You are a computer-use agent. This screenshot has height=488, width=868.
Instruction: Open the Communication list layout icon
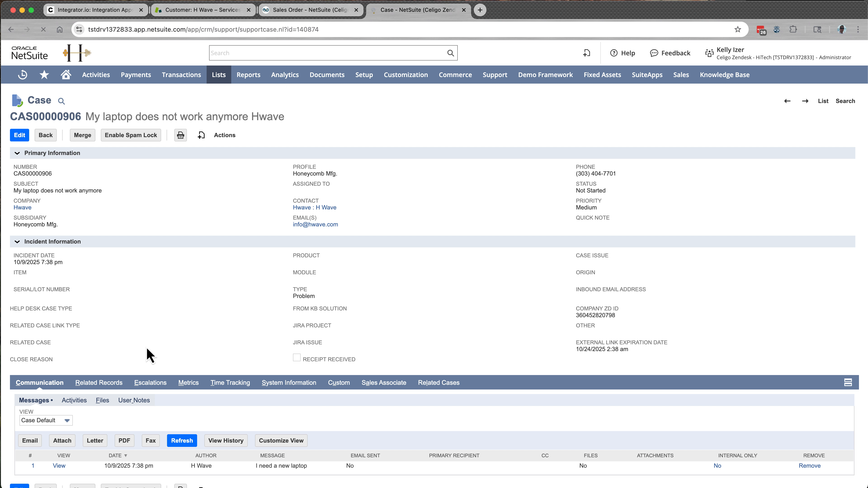(848, 382)
